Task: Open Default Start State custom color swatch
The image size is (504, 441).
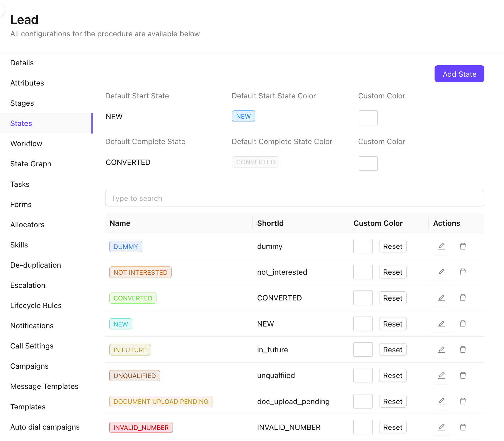Action: (x=368, y=118)
